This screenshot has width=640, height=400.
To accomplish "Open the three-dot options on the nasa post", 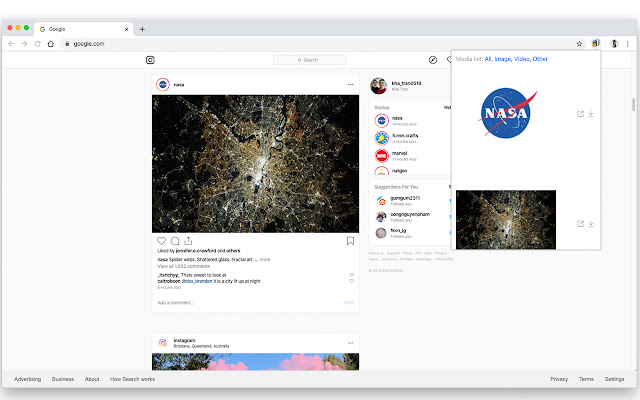I will [351, 84].
